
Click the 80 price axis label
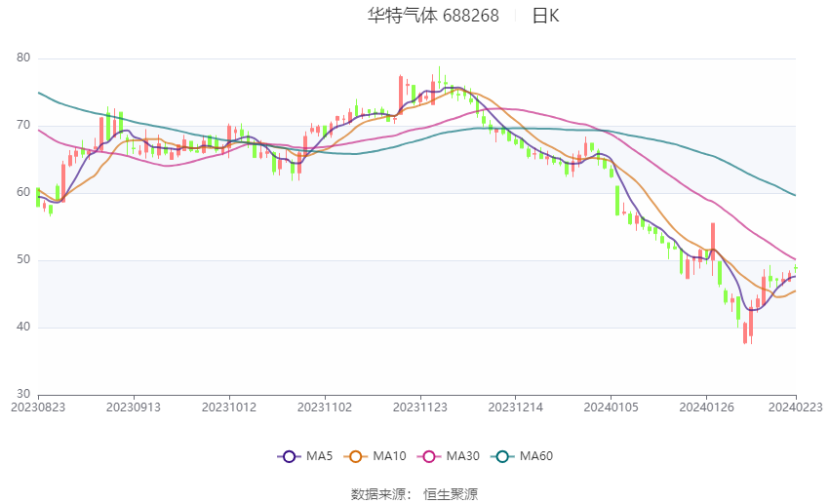coord(23,58)
